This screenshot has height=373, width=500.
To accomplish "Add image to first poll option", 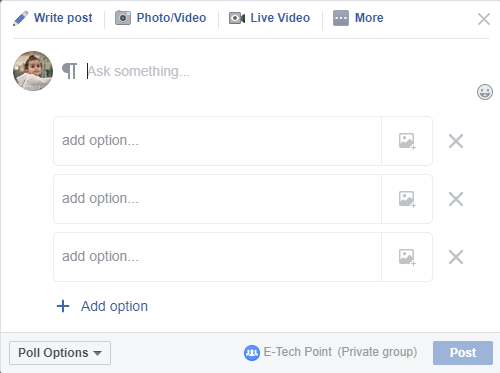I will pyautogui.click(x=407, y=141).
